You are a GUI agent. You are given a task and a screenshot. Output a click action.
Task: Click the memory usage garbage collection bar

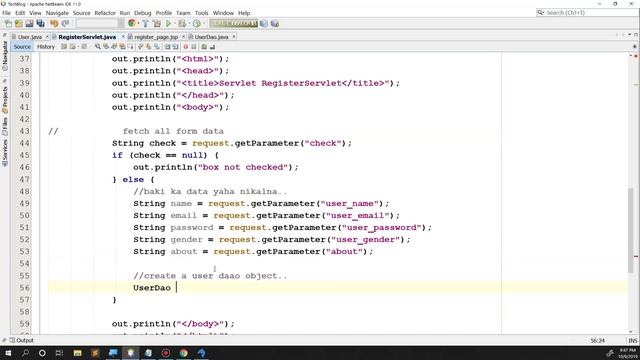233,24
